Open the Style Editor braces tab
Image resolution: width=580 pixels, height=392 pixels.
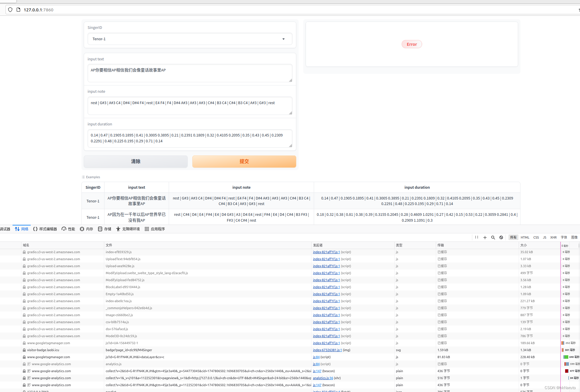(45, 229)
